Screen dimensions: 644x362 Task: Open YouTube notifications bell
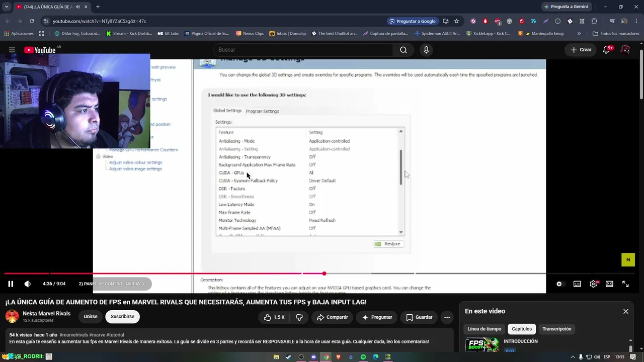[607, 50]
